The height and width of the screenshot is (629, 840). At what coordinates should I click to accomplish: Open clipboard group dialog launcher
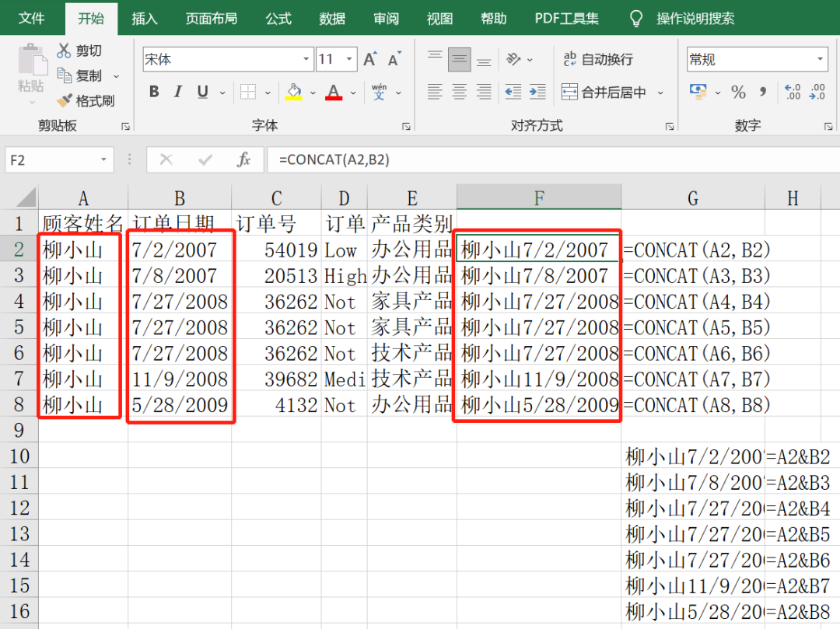(125, 126)
